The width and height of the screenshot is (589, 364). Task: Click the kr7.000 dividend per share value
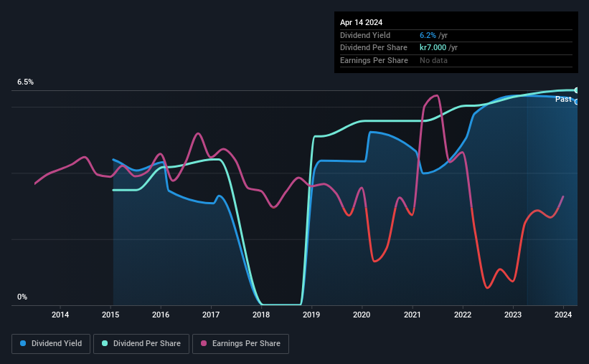433,48
